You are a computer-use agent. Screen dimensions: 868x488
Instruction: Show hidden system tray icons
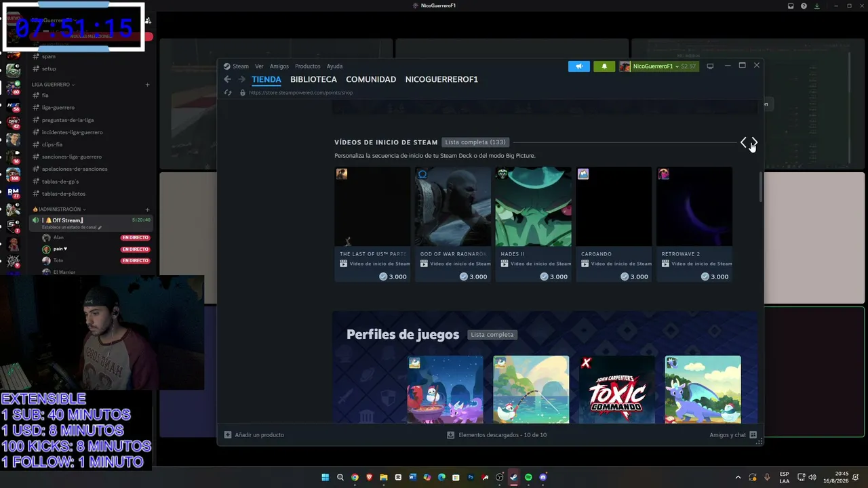click(738, 477)
